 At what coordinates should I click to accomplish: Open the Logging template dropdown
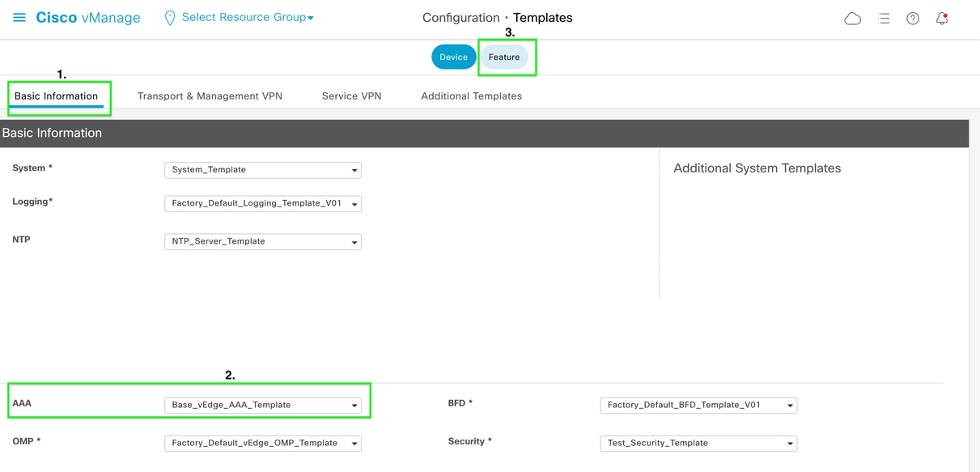pyautogui.click(x=263, y=203)
